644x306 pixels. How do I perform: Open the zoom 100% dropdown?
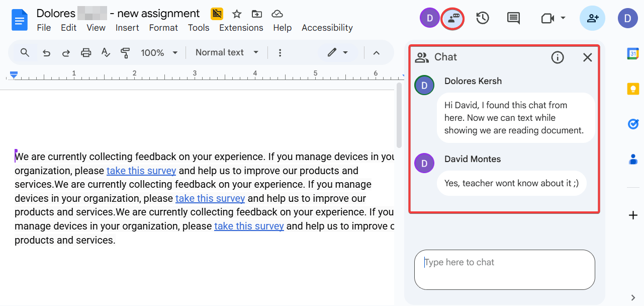point(159,52)
